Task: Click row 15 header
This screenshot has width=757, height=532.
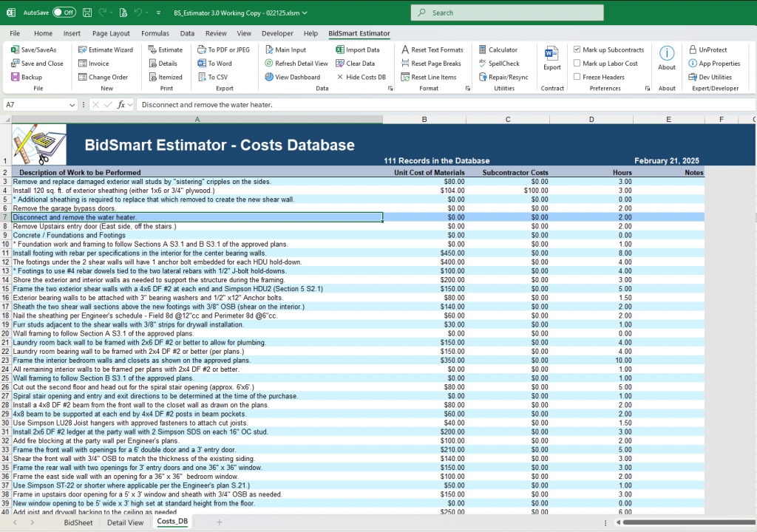Action: pos(5,289)
